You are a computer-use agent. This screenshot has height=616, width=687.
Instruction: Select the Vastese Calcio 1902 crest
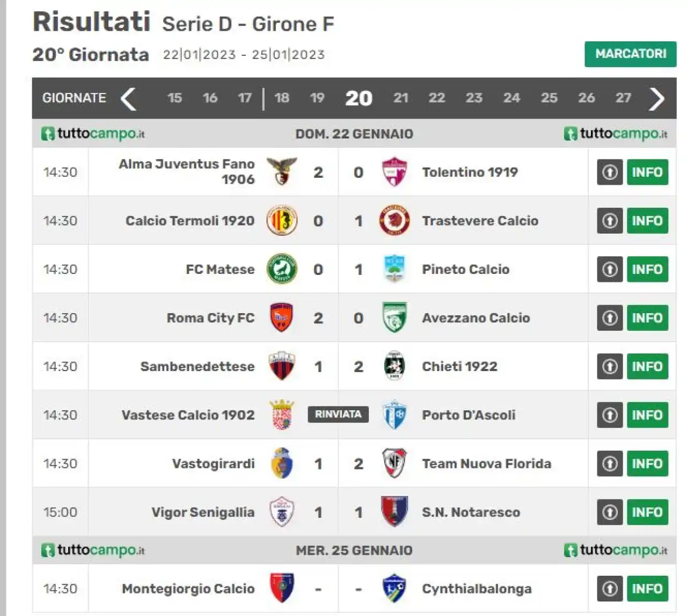coord(282,415)
